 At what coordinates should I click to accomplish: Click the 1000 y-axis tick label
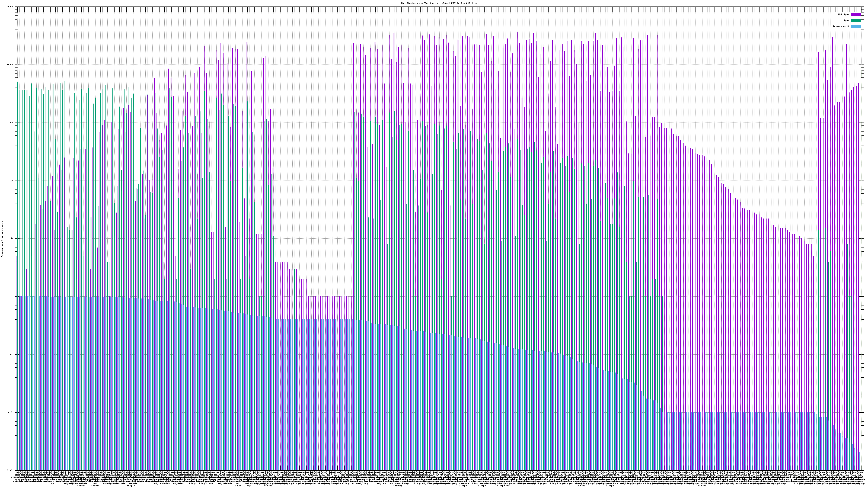point(11,123)
